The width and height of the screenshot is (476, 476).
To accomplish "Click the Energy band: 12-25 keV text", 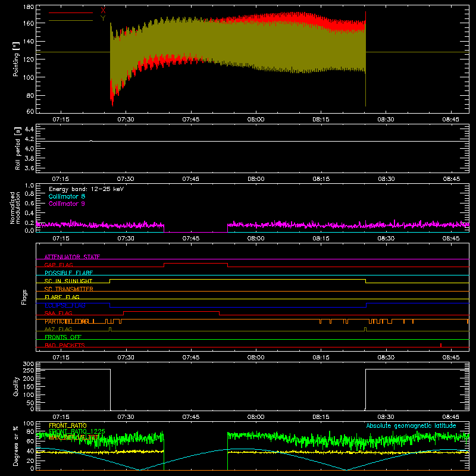I will (86, 189).
